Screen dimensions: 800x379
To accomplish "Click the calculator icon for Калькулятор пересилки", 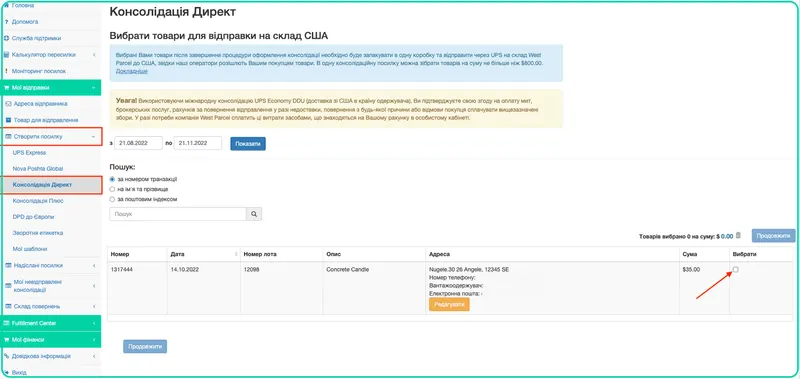I will coord(6,55).
